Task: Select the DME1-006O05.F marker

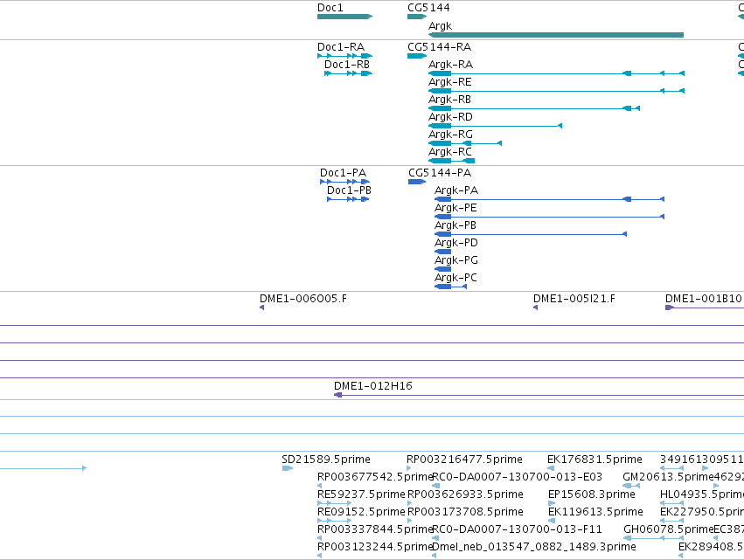Action: pos(262,308)
